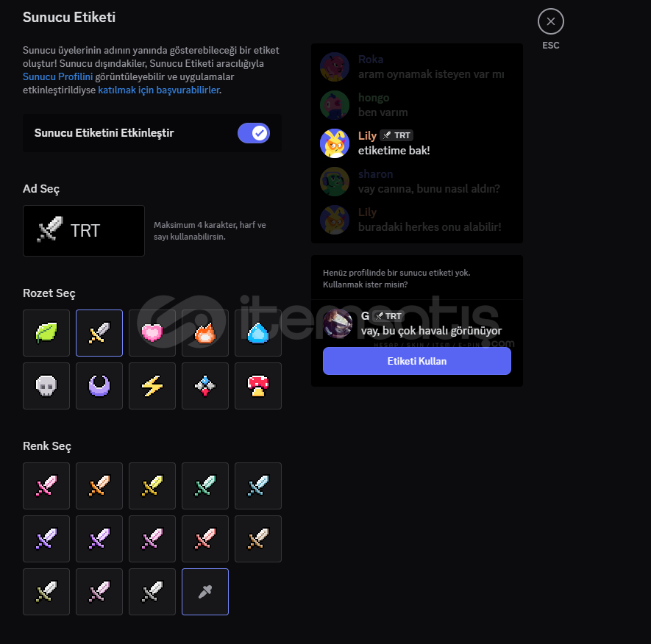Select the blue water drop badge

point(258,333)
